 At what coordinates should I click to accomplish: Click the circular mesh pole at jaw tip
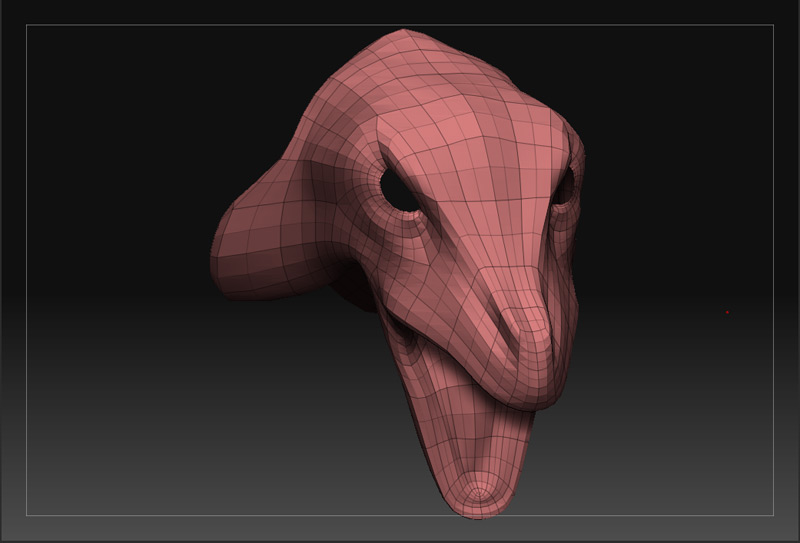478,493
